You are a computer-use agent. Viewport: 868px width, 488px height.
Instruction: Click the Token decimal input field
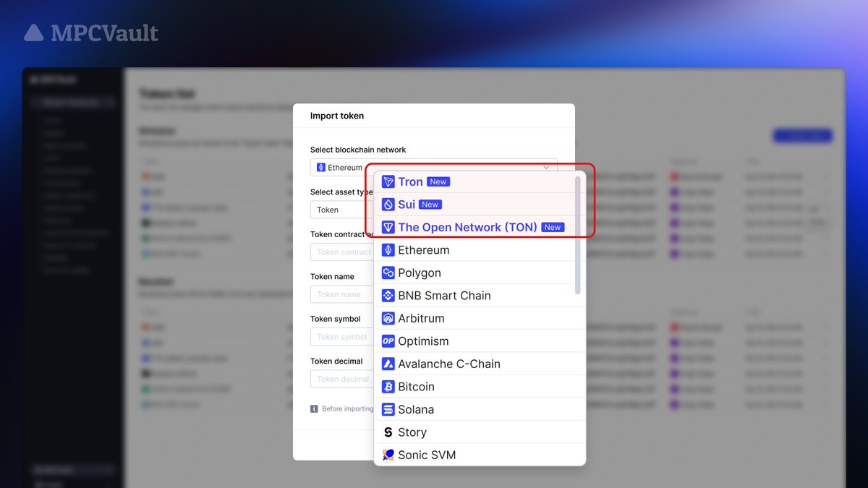[342, 379]
